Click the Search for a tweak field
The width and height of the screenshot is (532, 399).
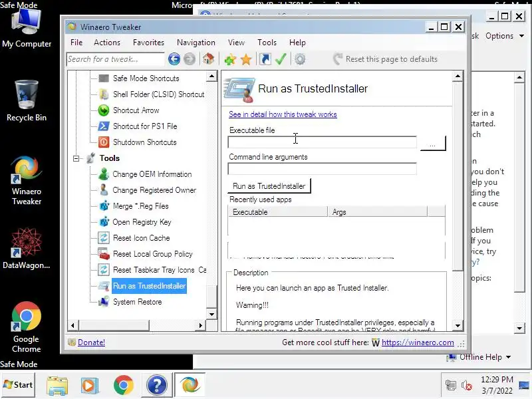pyautogui.click(x=115, y=59)
